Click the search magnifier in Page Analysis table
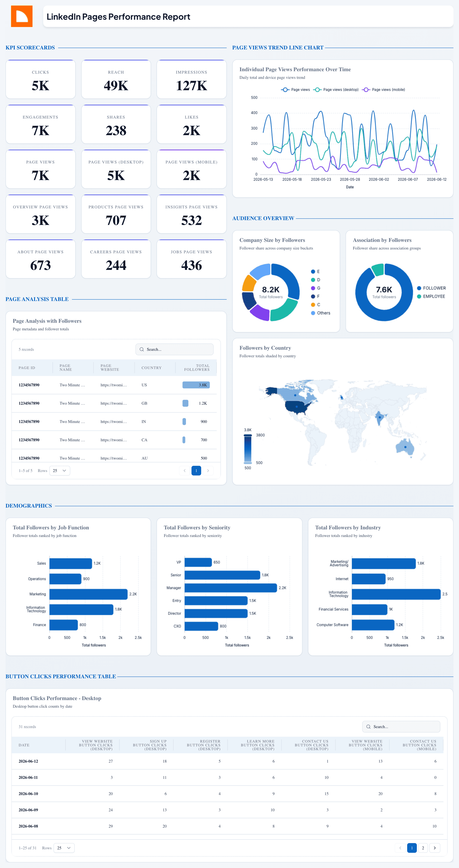The image size is (459, 868). pyautogui.click(x=142, y=349)
